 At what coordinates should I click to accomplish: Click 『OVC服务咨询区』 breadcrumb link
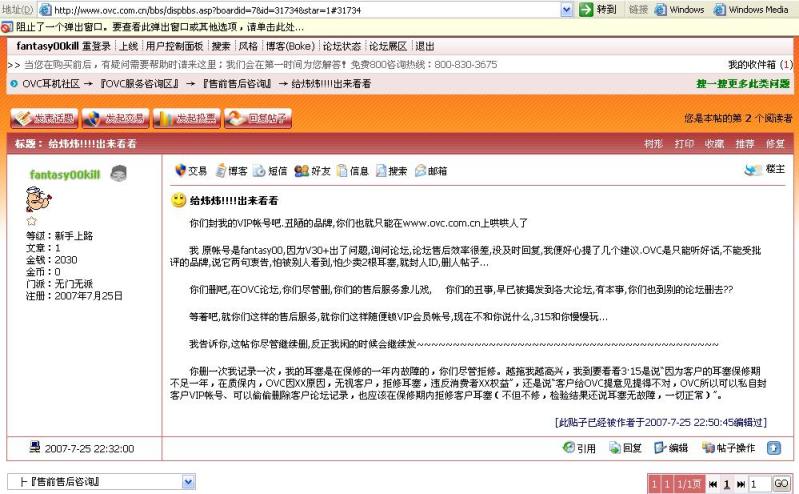[139, 84]
